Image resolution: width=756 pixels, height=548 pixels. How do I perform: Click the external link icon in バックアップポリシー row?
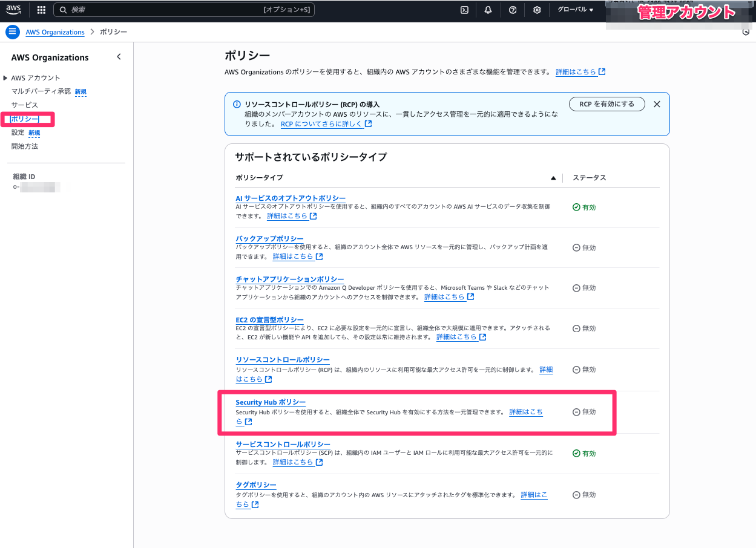319,256
